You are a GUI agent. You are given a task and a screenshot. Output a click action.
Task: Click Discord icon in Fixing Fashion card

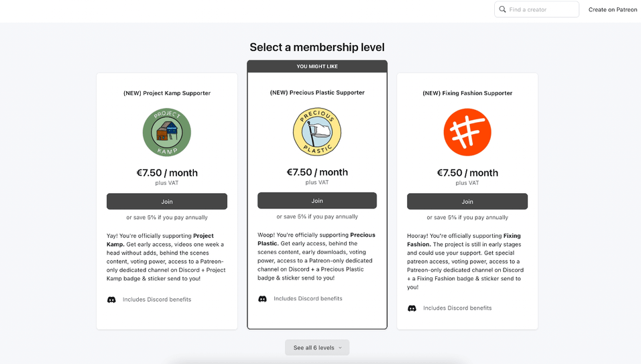[412, 308]
